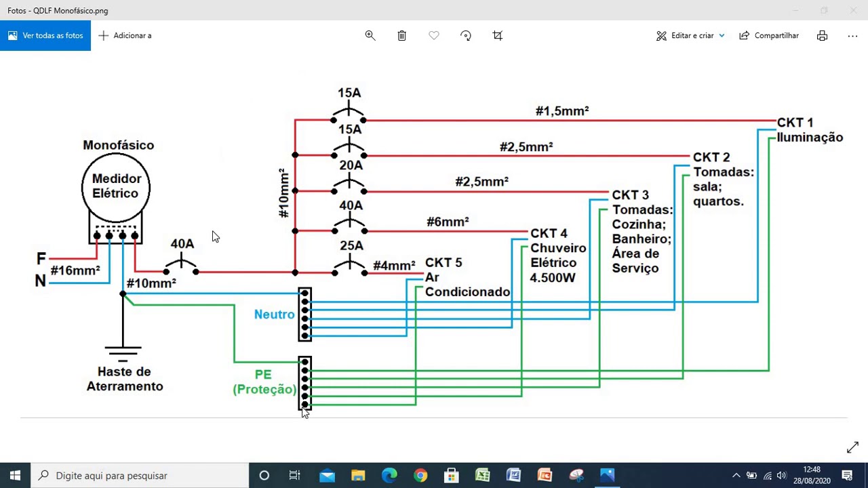Show hidden tray icons chevron
Image resolution: width=868 pixels, height=488 pixels.
click(x=736, y=475)
